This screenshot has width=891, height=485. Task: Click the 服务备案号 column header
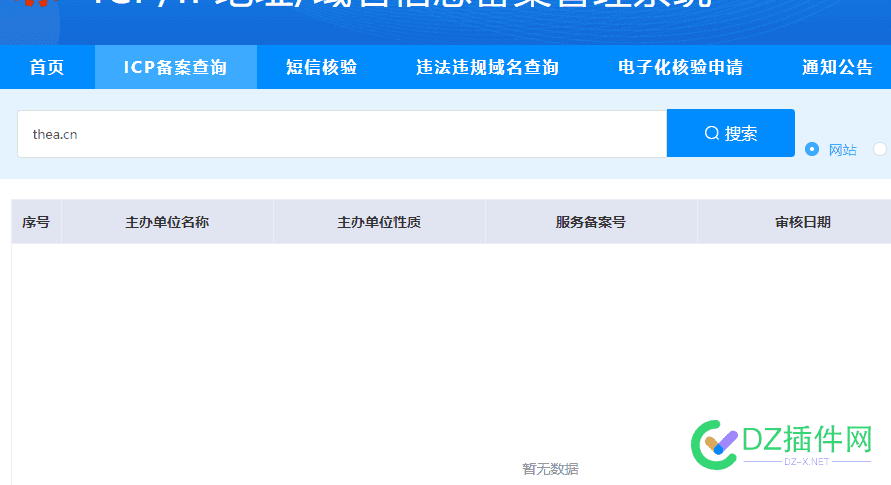click(591, 222)
